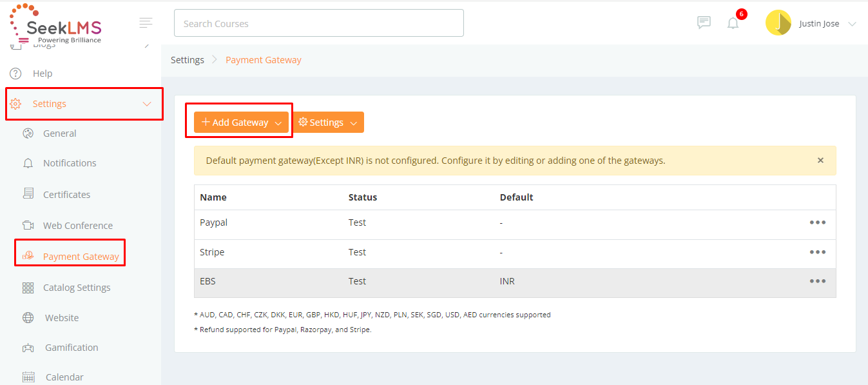This screenshot has width=868, height=385.
Task: Click the refund supported footnote
Action: (x=283, y=330)
